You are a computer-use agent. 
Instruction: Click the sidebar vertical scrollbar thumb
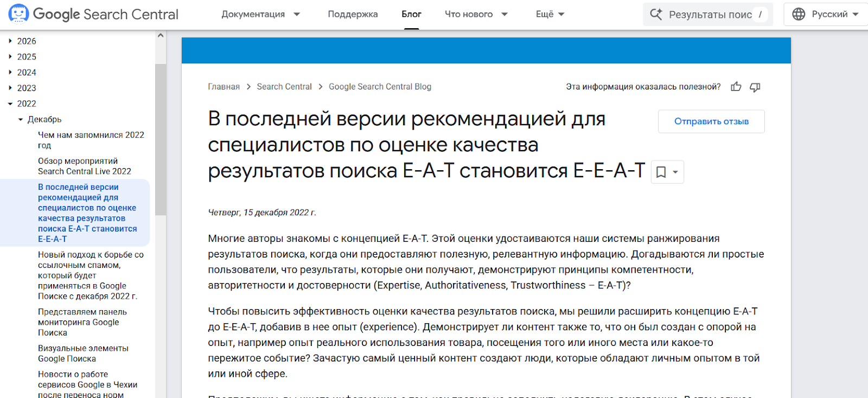(161, 140)
